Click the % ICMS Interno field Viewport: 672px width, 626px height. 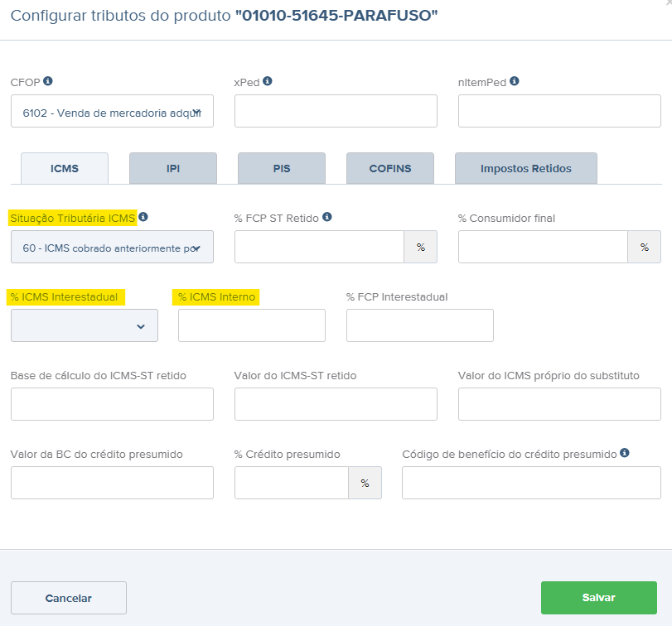252,325
